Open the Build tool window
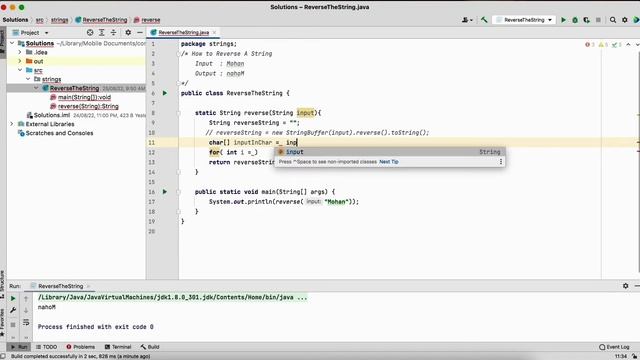Image resolution: width=640 pixels, height=360 pixels. pyautogui.click(x=150, y=347)
